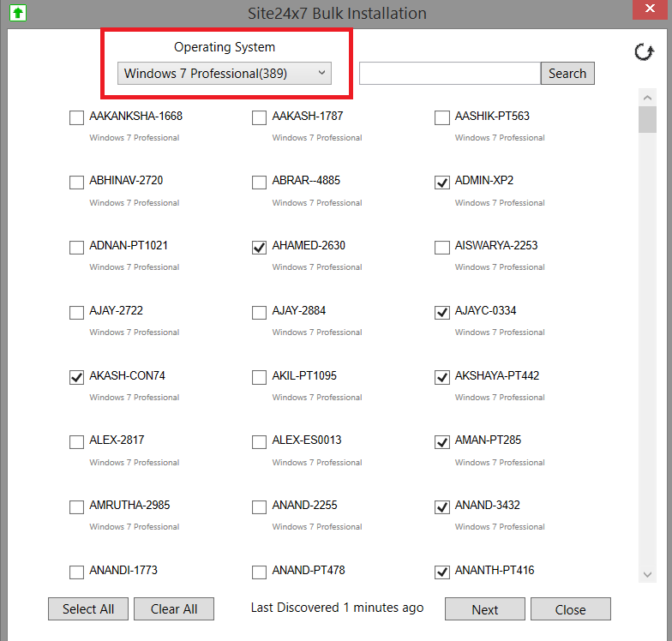Viewport: 672px width, 641px height.
Task: Deselect the AKASH-CON74 checkbox
Action: pos(76,377)
